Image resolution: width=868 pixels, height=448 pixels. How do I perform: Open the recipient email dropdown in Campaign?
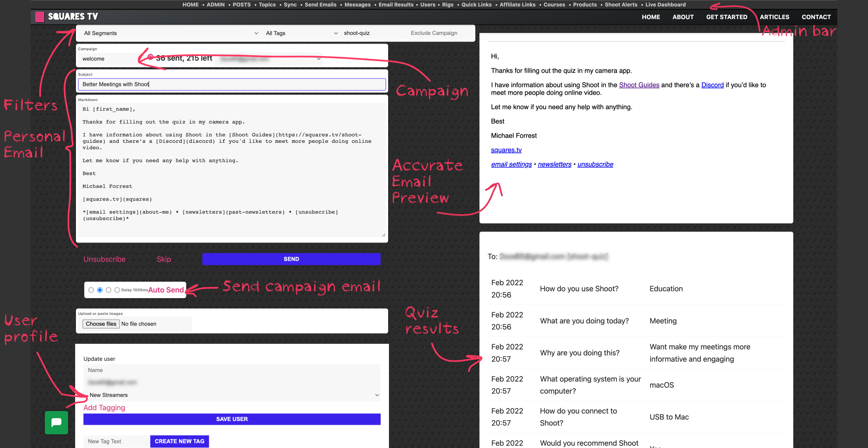[x=270, y=59]
